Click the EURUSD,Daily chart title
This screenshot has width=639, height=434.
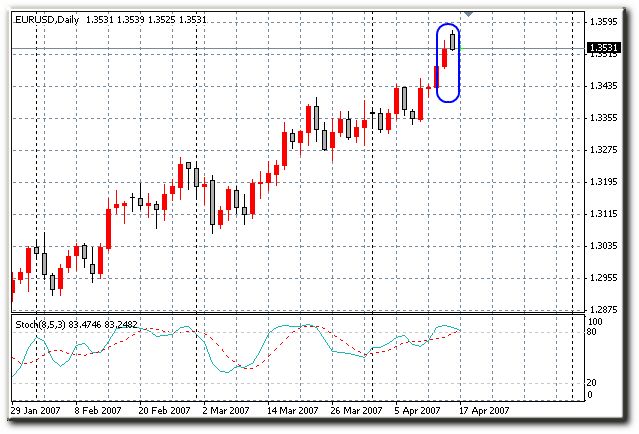pyautogui.click(x=46, y=20)
